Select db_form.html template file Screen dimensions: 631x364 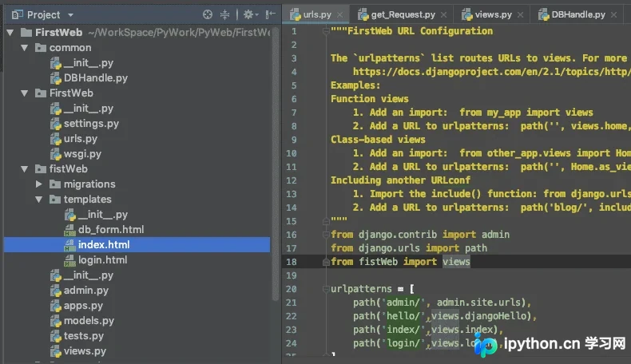[x=111, y=230]
